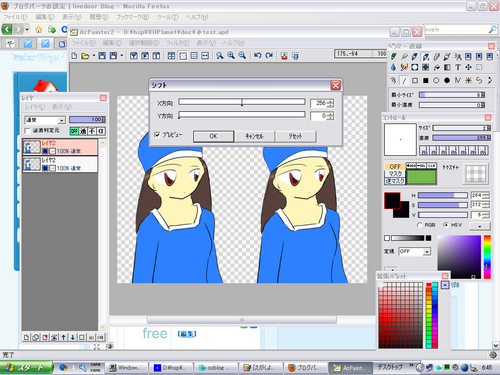Screen dimensions: 500x375
Task: Click the green mask color swatch
Action: point(421,177)
